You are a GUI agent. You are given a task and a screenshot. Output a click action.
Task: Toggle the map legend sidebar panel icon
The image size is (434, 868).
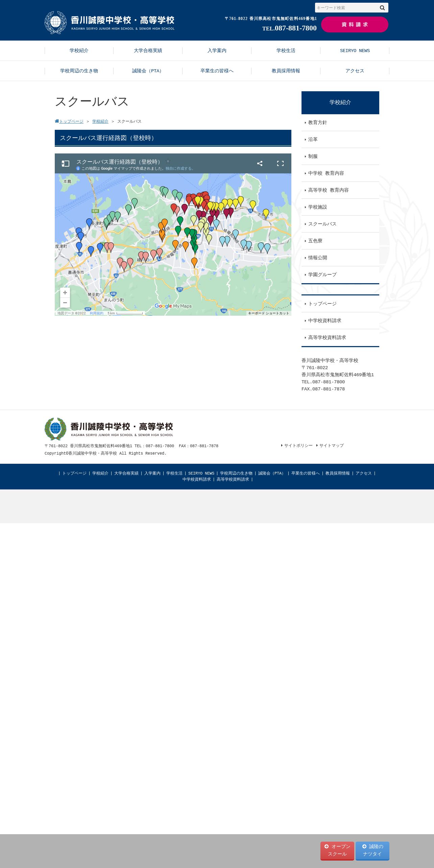[66, 164]
